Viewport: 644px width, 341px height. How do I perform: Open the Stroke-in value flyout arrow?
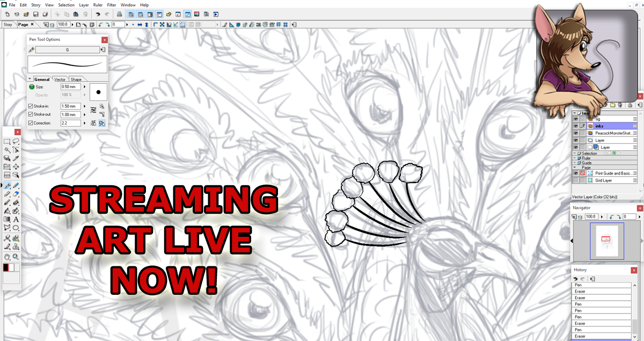[84, 106]
